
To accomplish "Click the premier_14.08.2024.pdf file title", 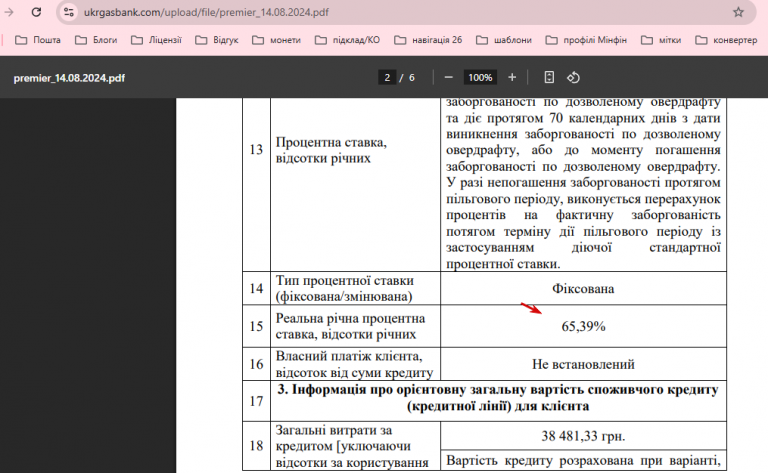I will [69, 78].
